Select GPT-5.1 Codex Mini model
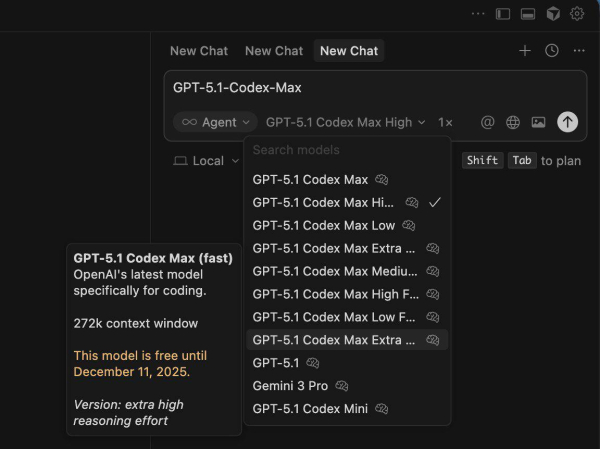600x449 pixels. point(310,408)
